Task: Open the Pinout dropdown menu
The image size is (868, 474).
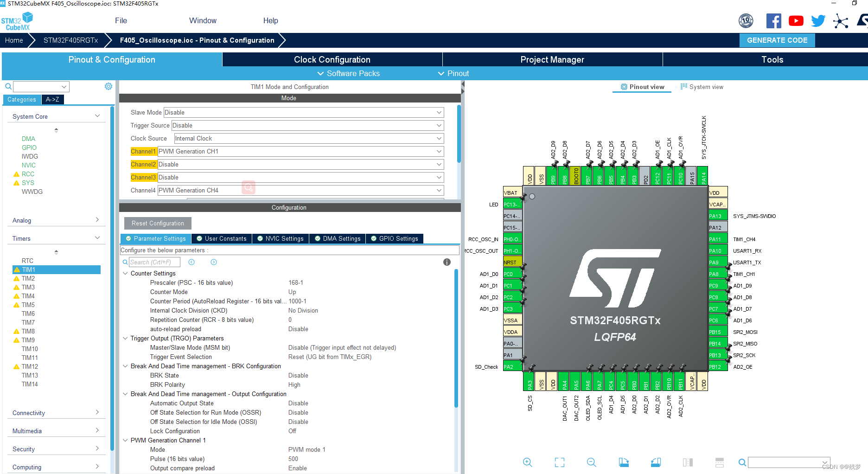Action: pos(453,73)
